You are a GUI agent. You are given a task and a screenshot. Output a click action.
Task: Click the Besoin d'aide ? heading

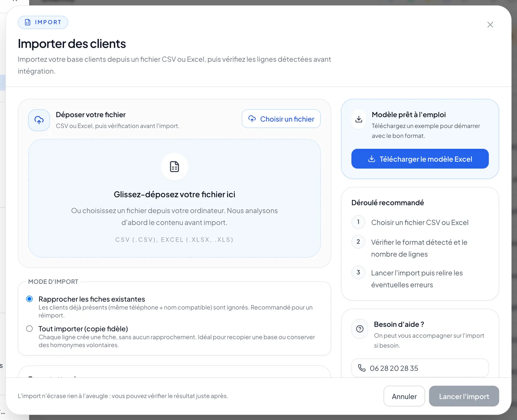tap(399, 325)
